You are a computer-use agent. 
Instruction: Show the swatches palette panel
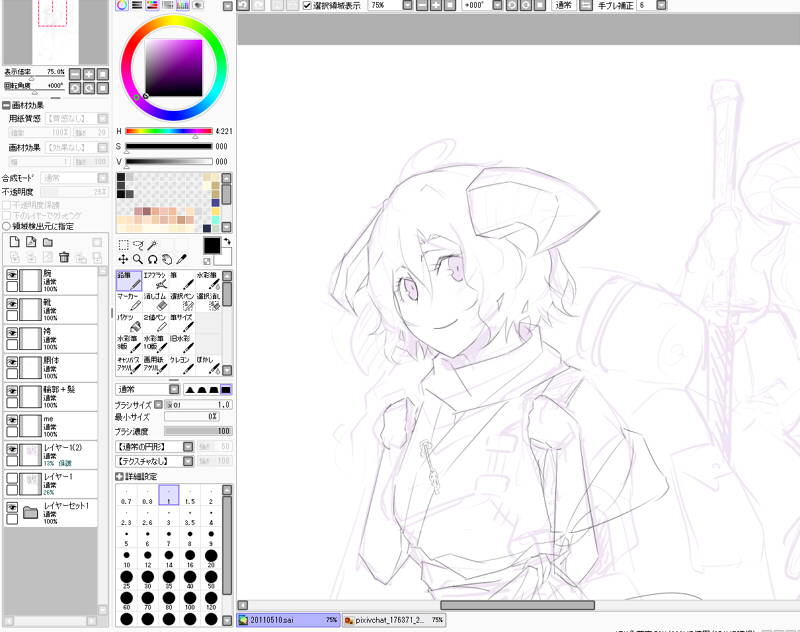[x=183, y=5]
